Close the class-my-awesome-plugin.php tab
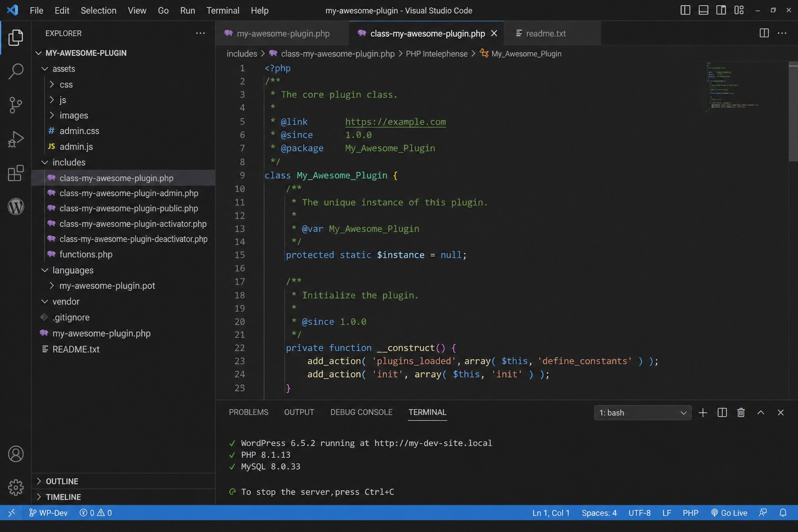The height and width of the screenshot is (532, 798). tap(494, 33)
